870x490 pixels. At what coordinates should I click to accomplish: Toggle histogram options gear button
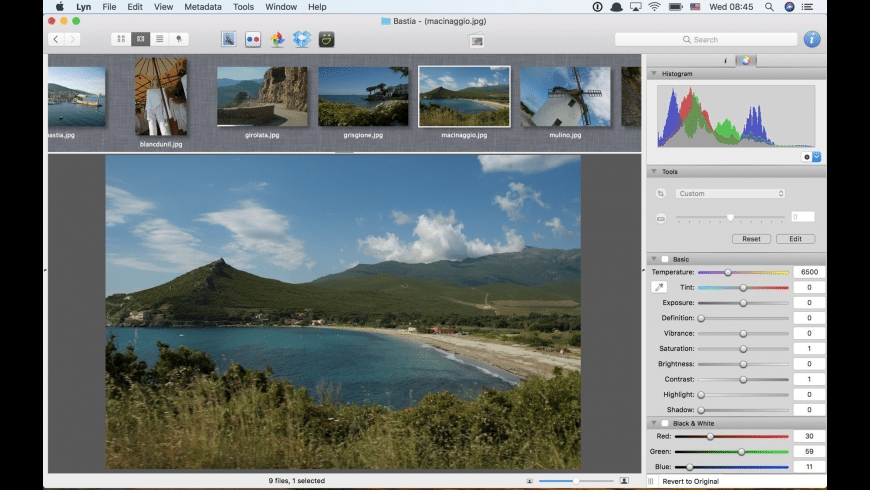[807, 157]
